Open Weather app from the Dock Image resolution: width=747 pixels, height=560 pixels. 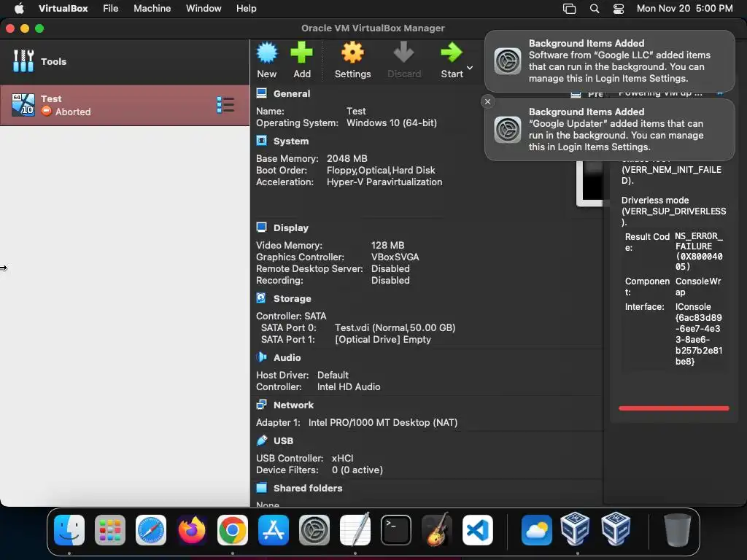pos(536,530)
